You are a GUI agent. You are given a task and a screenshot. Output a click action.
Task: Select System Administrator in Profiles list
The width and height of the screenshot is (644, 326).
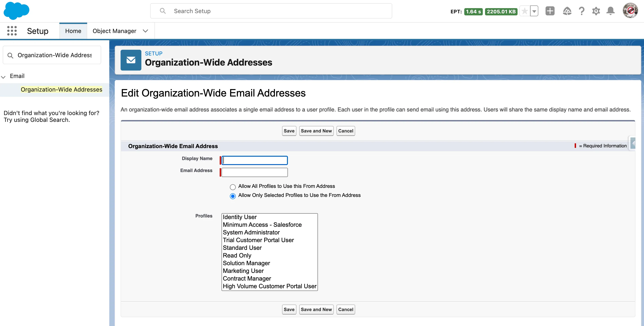251,232
